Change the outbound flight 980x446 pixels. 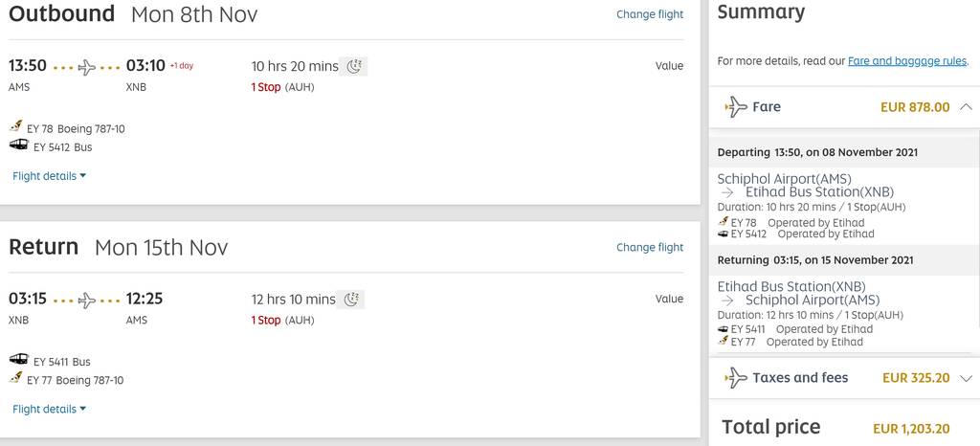[x=650, y=13]
